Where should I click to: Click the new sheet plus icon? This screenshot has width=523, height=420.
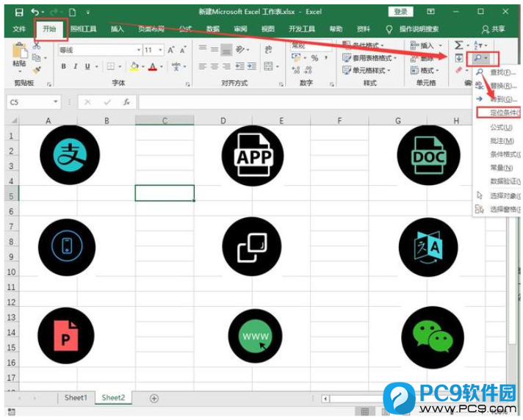coord(154,398)
